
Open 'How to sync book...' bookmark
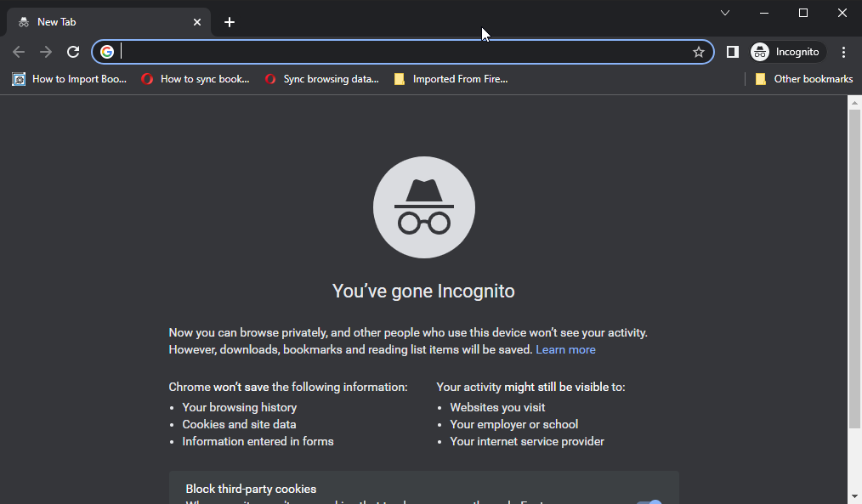pos(196,79)
